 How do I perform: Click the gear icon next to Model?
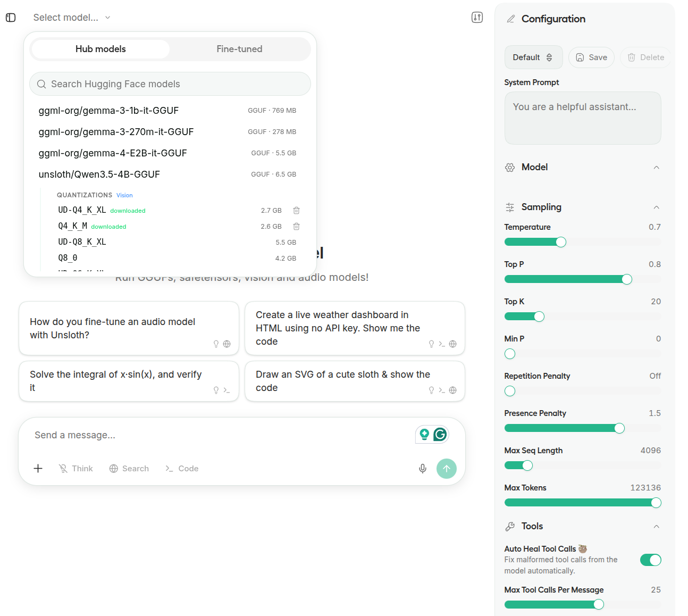pos(510,168)
